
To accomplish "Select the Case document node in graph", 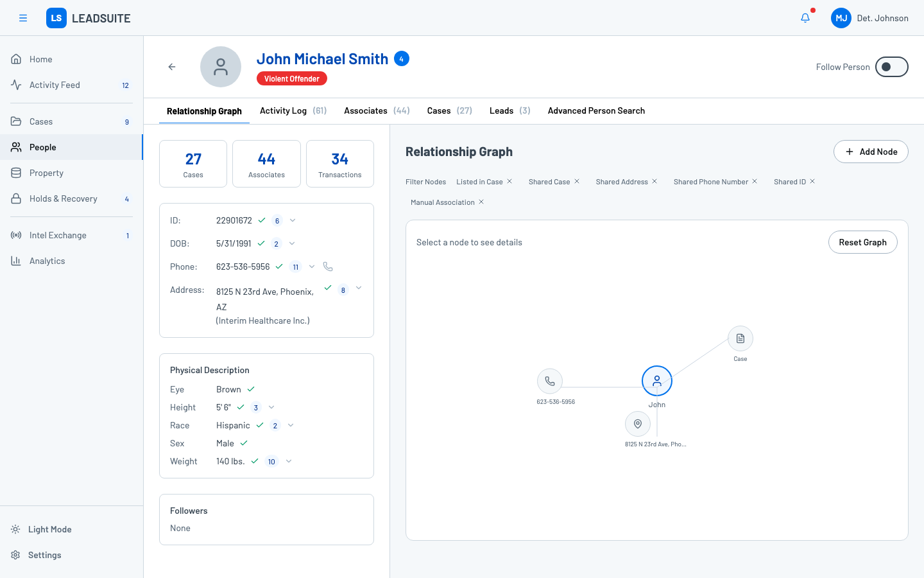I will pyautogui.click(x=740, y=338).
